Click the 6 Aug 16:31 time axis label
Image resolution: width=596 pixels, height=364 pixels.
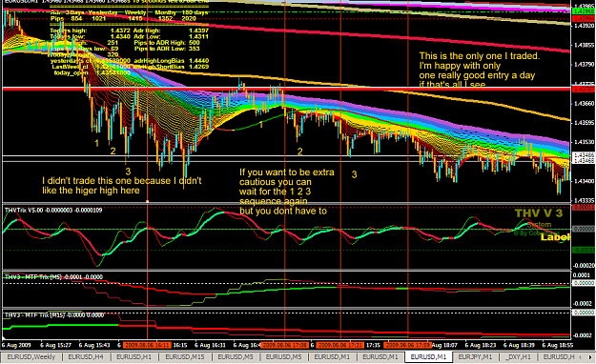tap(210, 345)
